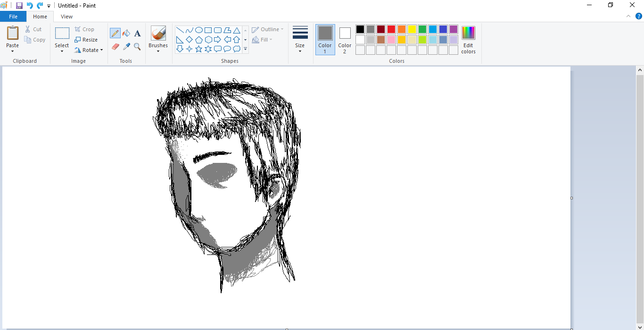The height and width of the screenshot is (330, 644).
Task: Click the Resize button
Action: click(x=86, y=40)
